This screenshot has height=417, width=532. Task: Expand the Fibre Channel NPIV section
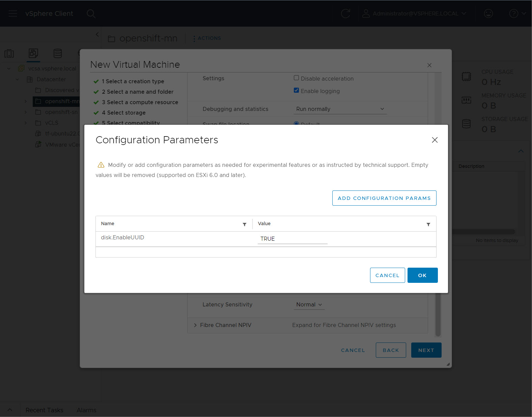coord(195,325)
